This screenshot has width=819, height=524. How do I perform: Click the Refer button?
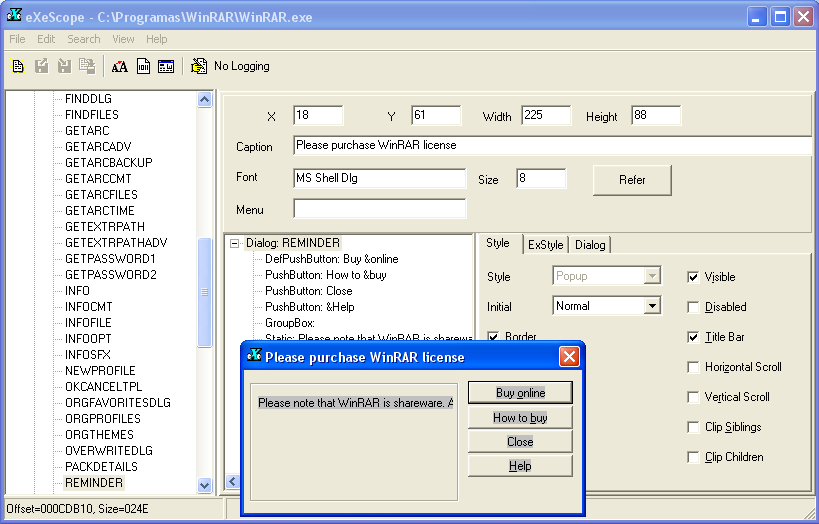631,180
